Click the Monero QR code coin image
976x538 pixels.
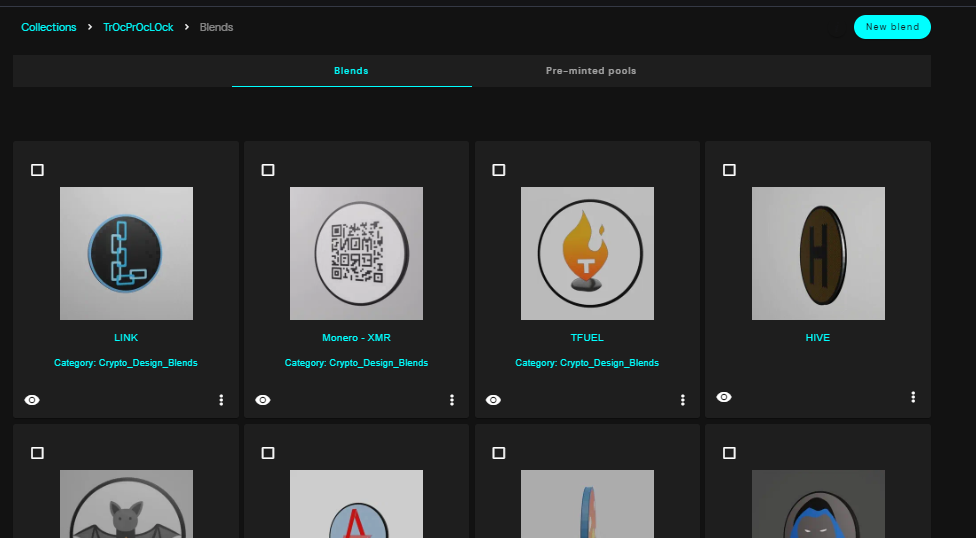(356, 253)
